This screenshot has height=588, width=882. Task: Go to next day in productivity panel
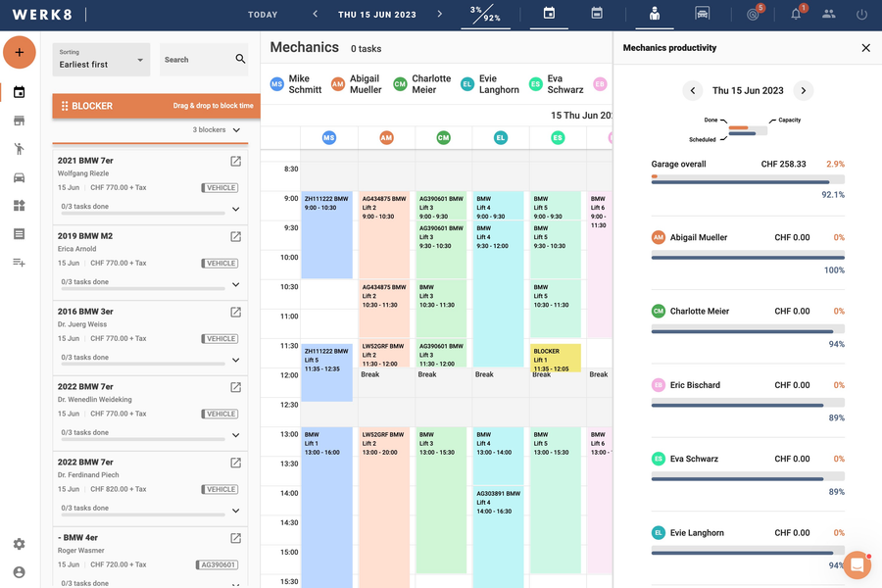point(803,90)
